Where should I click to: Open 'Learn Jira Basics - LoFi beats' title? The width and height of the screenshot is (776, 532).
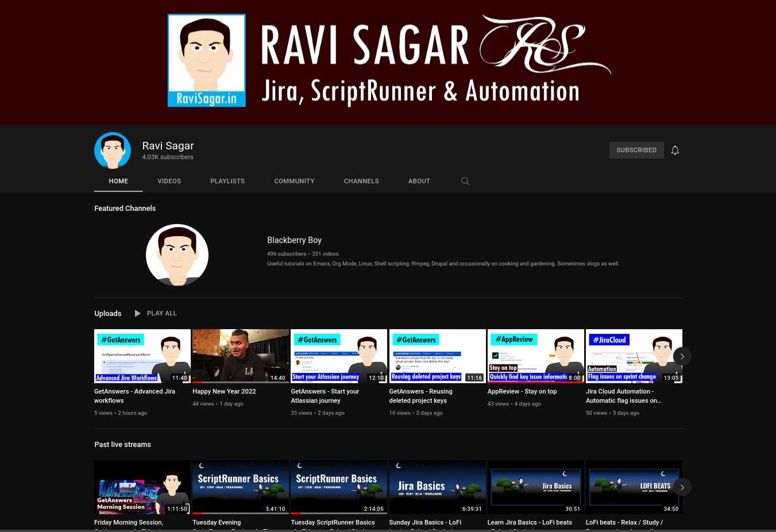coord(530,523)
